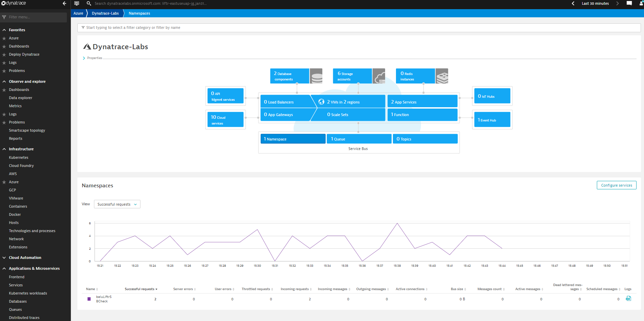Select the 1 Queue tile

click(x=359, y=139)
